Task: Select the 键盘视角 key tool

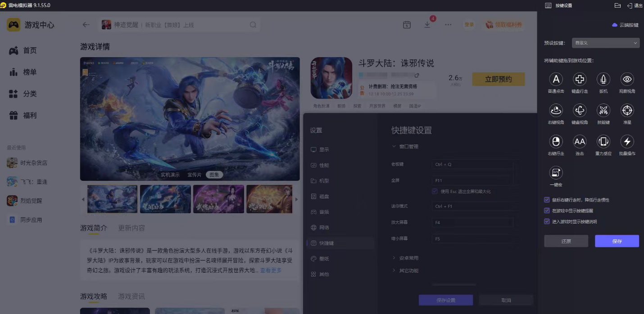Action: (x=580, y=110)
